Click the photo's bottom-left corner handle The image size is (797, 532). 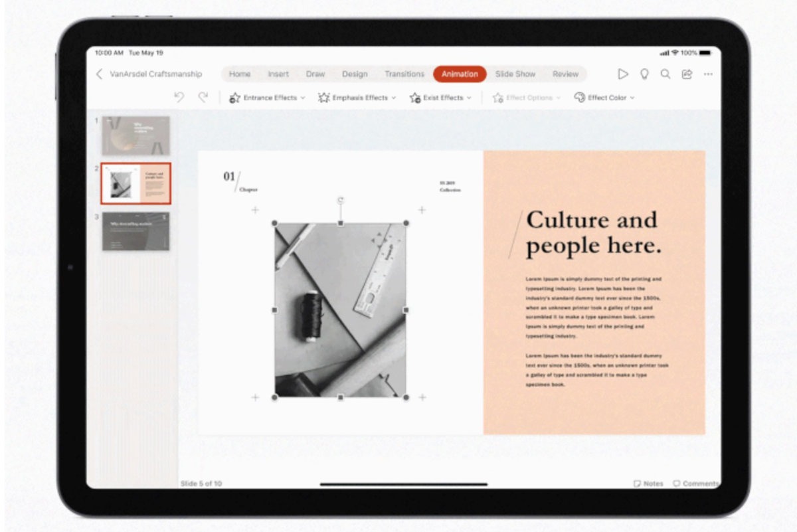point(275,397)
